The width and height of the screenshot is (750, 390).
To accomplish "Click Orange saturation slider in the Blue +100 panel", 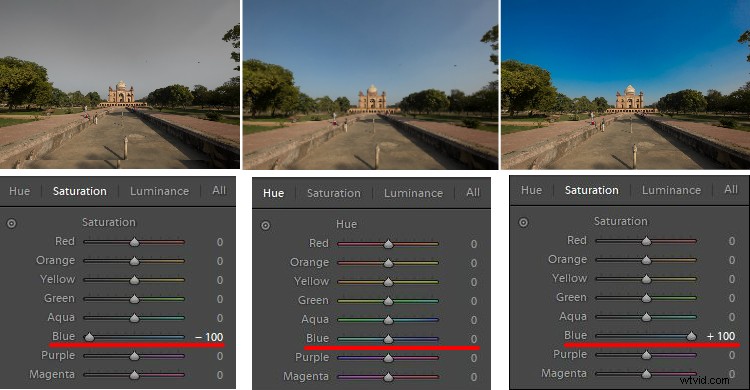I will pyautogui.click(x=646, y=260).
